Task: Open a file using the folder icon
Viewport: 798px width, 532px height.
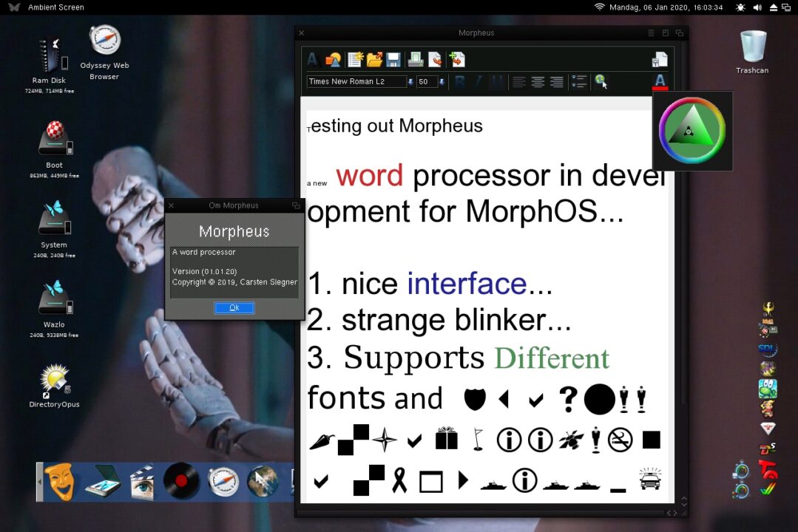Action: 373,59
